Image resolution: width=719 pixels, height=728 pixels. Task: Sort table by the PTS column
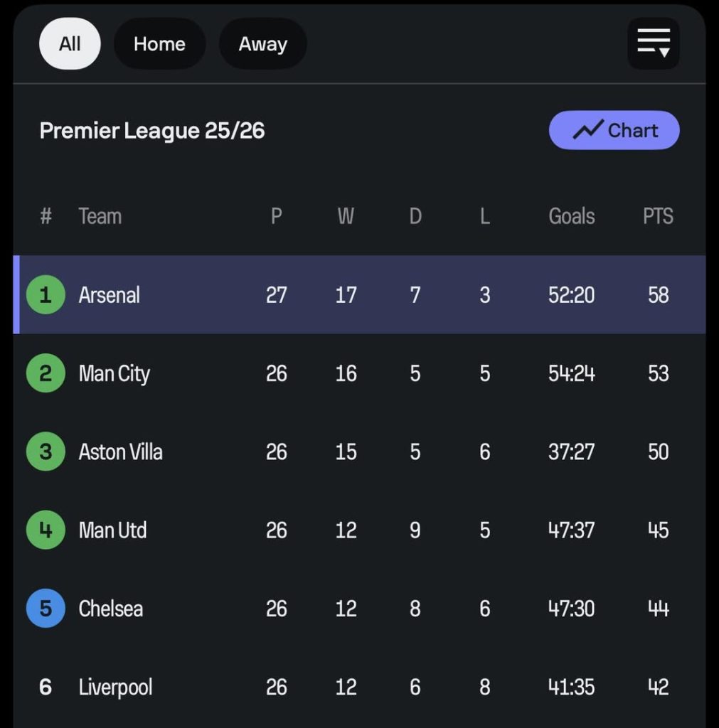point(656,216)
